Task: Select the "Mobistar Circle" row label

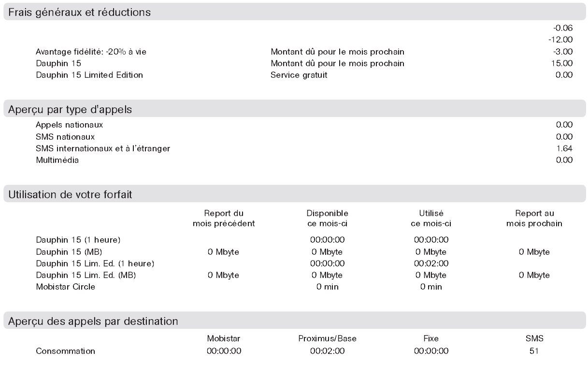Action: coord(65,287)
